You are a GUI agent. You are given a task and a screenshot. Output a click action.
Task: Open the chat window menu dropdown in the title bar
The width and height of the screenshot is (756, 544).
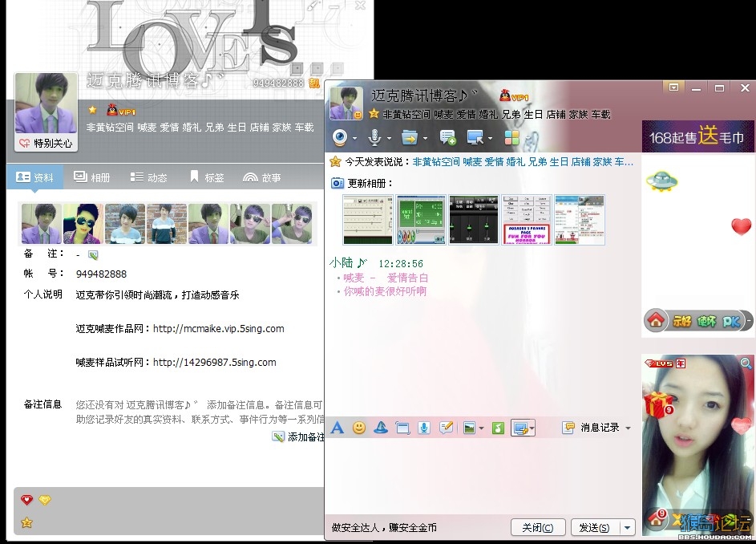673,87
